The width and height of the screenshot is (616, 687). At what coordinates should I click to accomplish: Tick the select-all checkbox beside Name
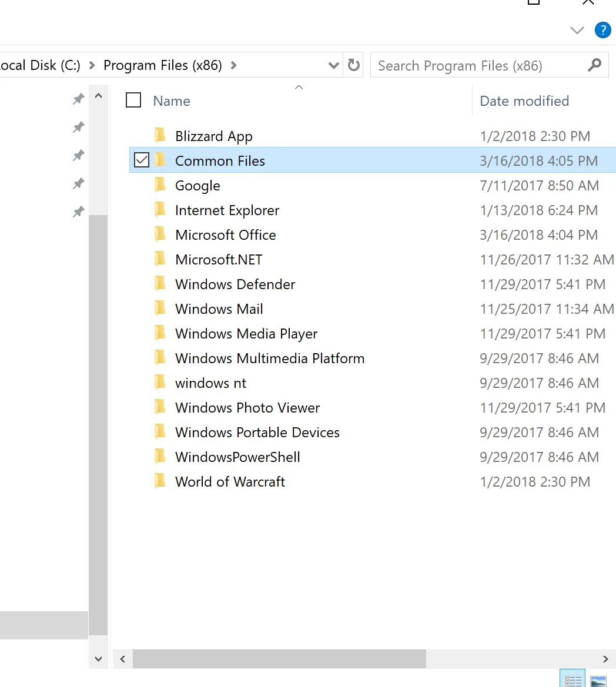click(133, 100)
